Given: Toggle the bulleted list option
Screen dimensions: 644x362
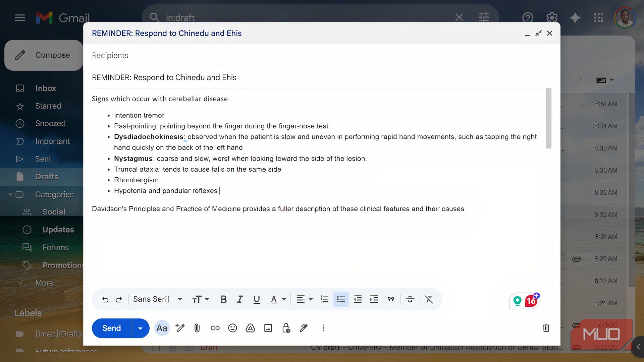Looking at the screenshot, I should (x=341, y=299).
